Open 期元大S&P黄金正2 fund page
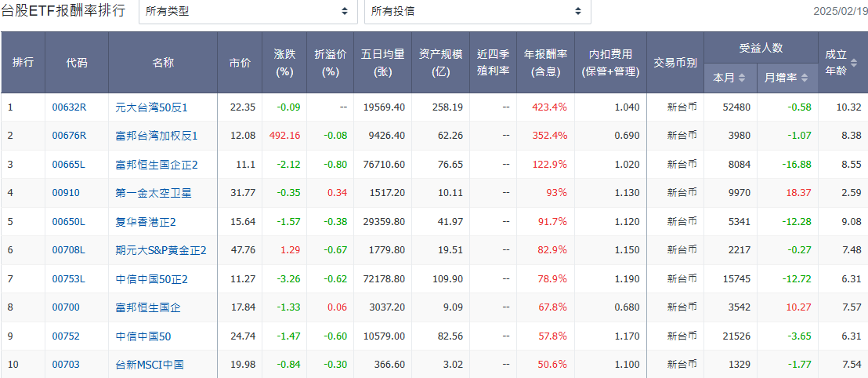Image resolution: width=868 pixels, height=378 pixels. [x=161, y=250]
